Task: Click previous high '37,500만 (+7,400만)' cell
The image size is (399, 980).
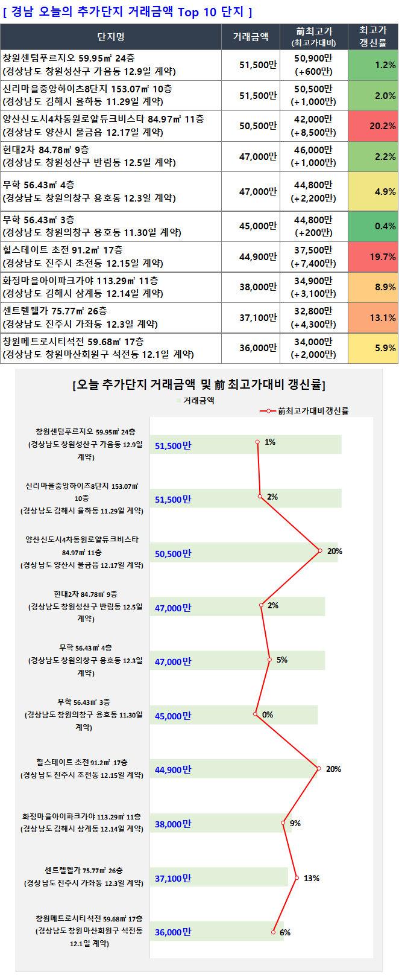Action: [314, 256]
